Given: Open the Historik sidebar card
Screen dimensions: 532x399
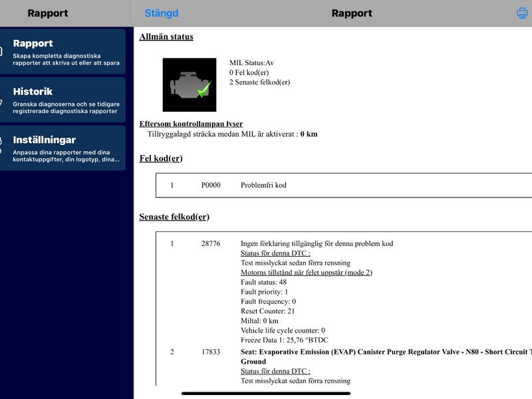Looking at the screenshot, I should (x=63, y=100).
